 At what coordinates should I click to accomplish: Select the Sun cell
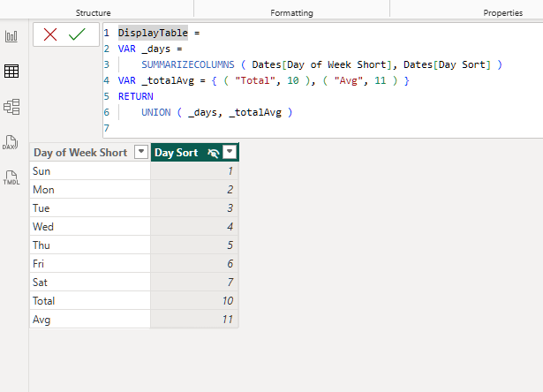(x=90, y=171)
